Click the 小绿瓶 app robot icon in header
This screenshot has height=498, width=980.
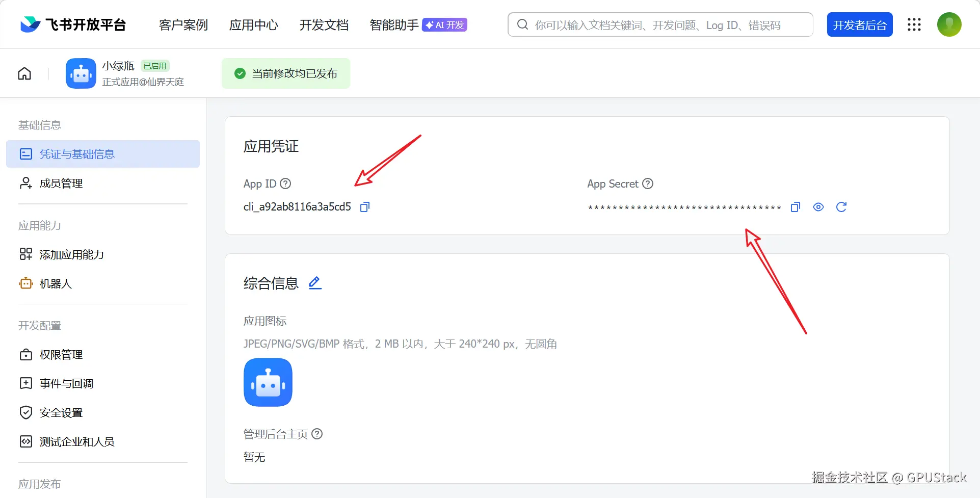coord(81,73)
